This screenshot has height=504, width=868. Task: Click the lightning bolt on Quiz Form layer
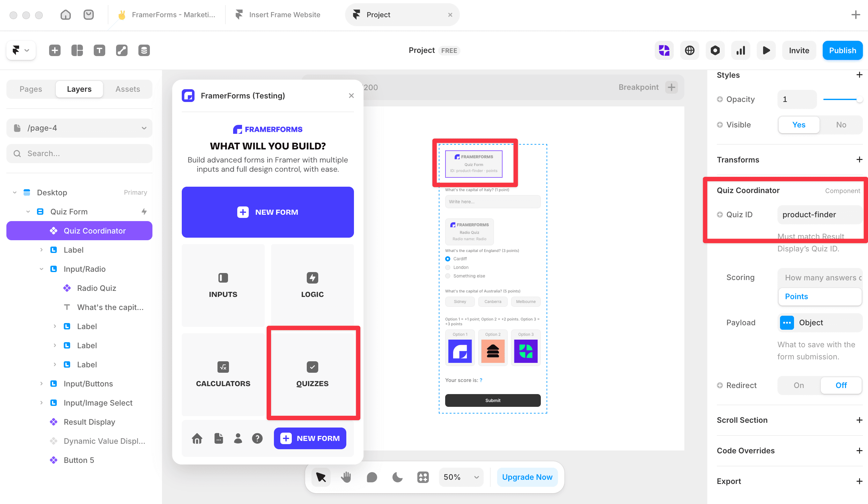tap(144, 212)
